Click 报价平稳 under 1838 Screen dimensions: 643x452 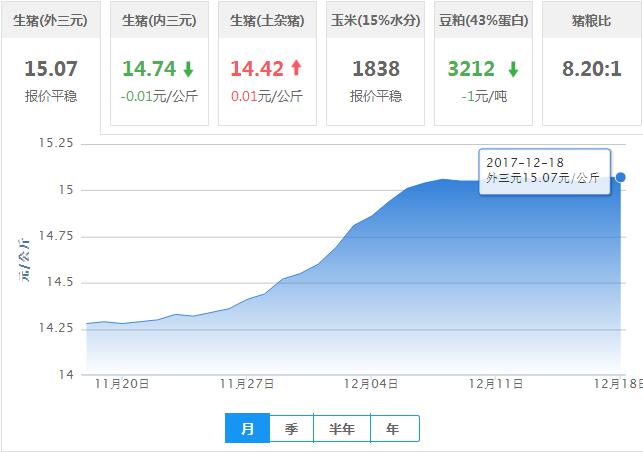tap(376, 96)
